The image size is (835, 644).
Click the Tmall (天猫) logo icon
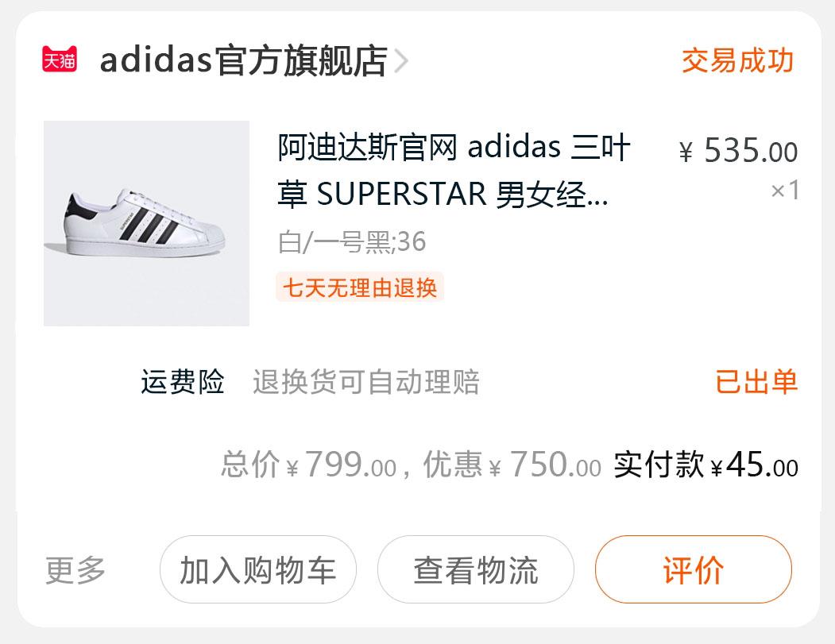[60, 60]
